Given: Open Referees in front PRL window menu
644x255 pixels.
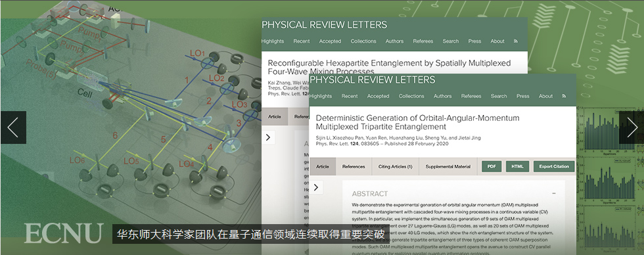Looking at the screenshot, I should pyautogui.click(x=471, y=96).
